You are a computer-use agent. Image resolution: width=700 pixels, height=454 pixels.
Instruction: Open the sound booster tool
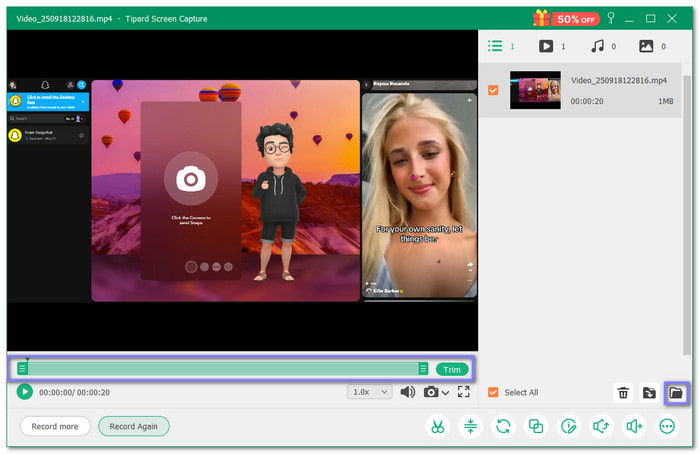coord(634,426)
